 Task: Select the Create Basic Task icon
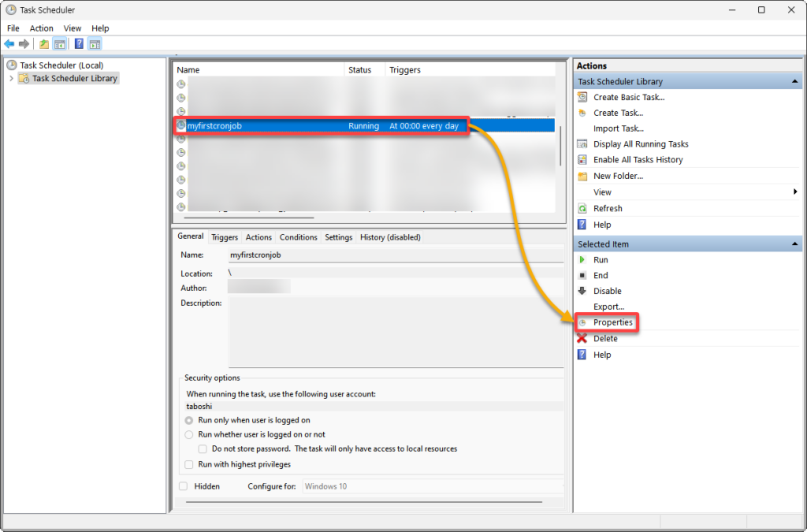(582, 97)
